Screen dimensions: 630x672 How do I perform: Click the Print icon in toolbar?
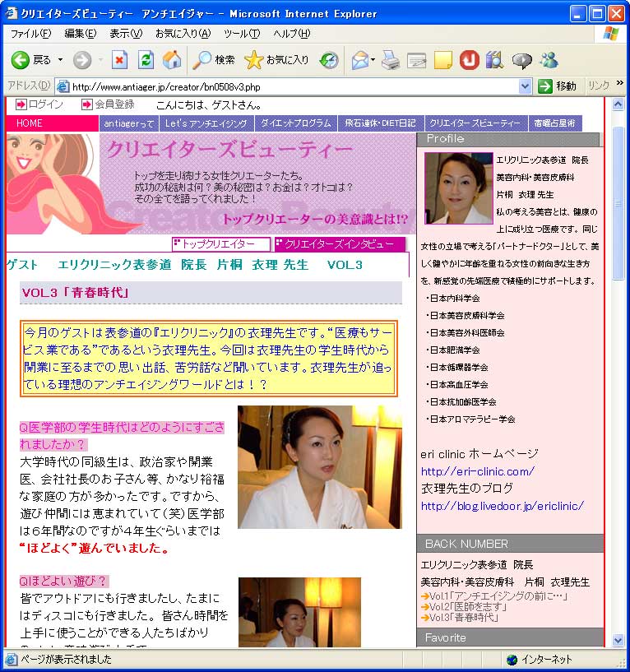[391, 60]
